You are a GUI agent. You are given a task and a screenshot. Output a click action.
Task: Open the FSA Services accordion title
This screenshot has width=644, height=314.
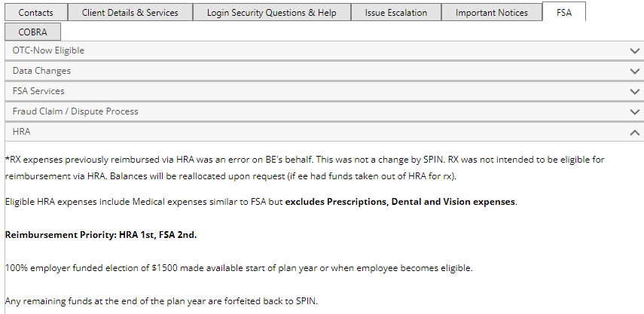[x=38, y=91]
